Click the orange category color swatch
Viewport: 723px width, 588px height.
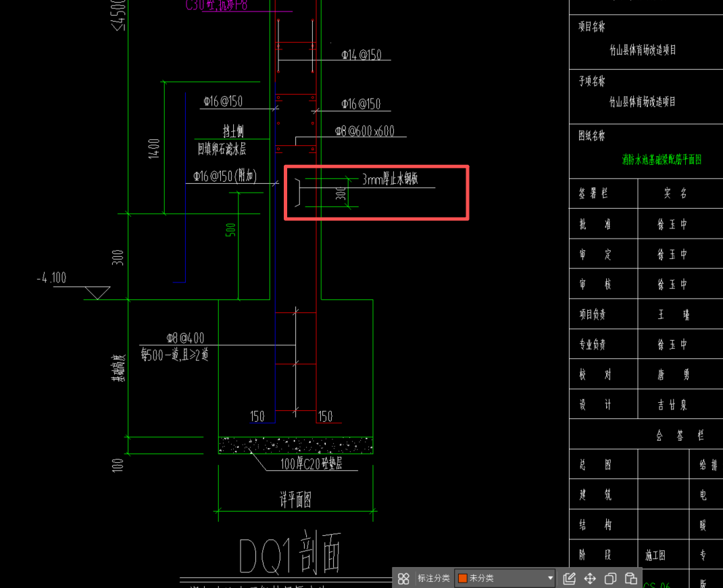click(x=462, y=579)
